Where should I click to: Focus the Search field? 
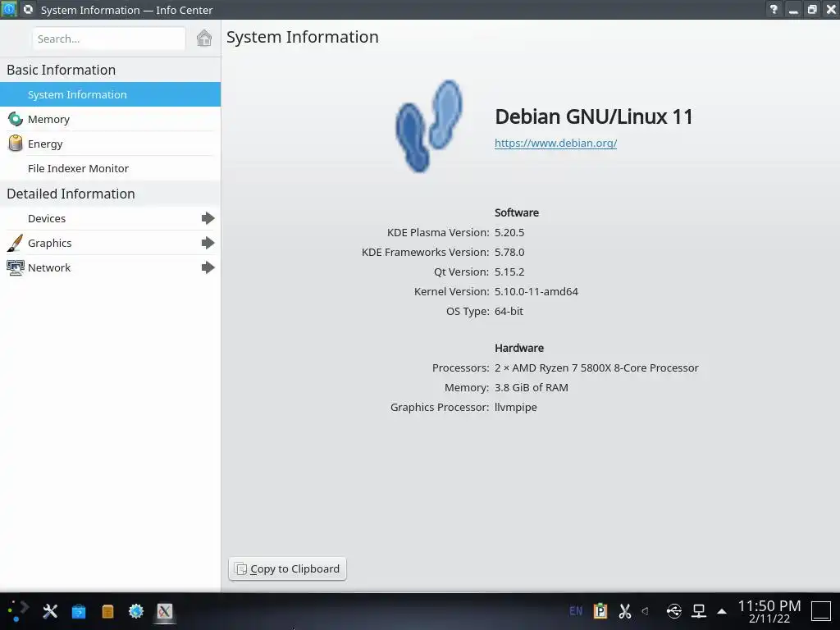point(109,39)
